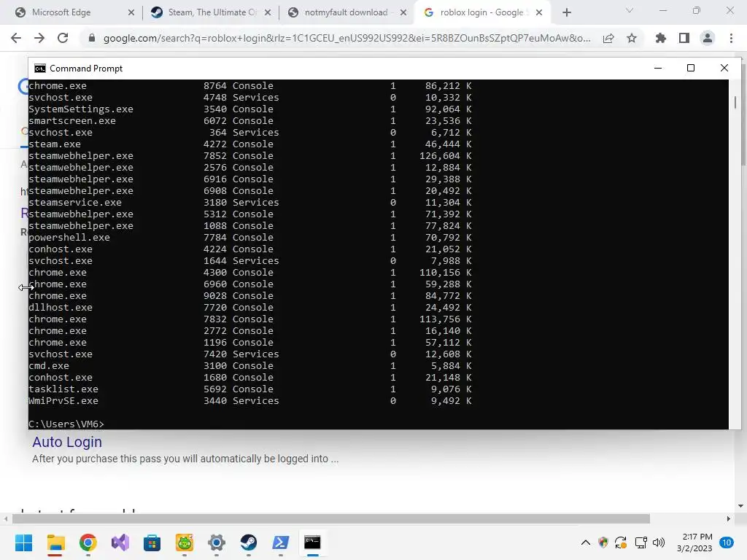Click memory value 126,604 K

click(x=446, y=156)
